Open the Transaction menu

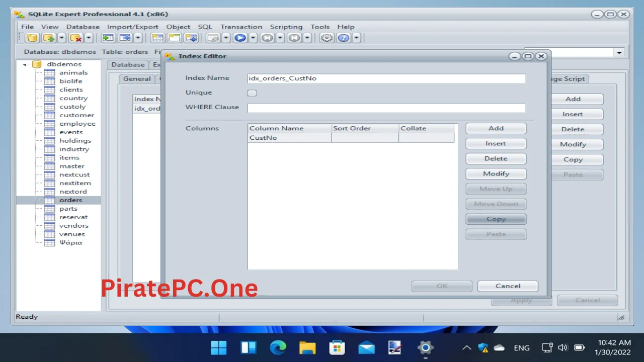pyautogui.click(x=241, y=27)
